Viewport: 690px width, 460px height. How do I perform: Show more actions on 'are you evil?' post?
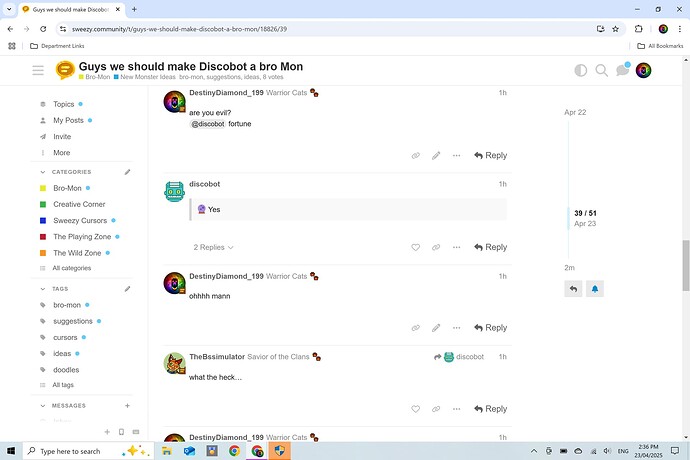click(456, 155)
